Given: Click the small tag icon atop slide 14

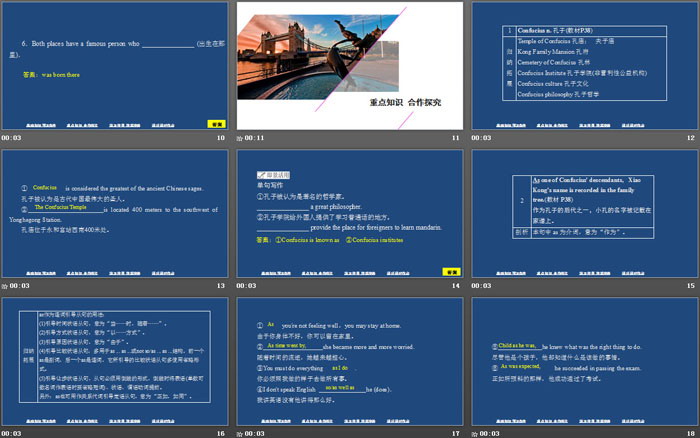Looking at the screenshot, I should [262, 172].
